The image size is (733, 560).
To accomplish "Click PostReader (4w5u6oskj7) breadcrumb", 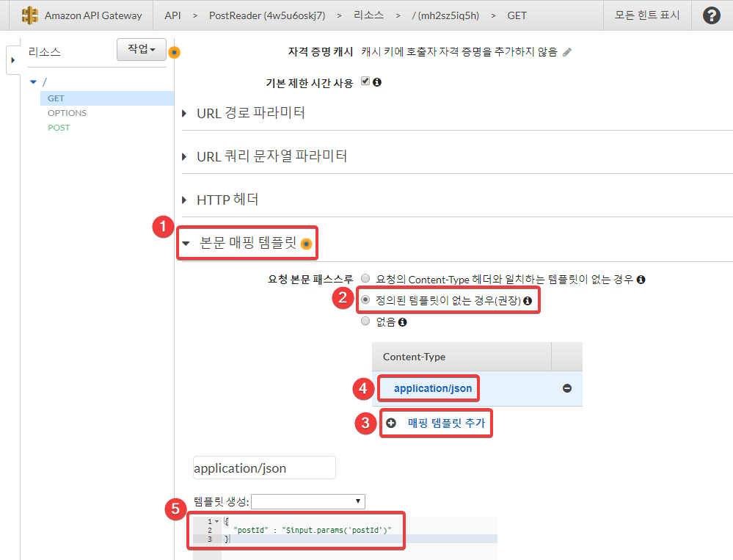I will (267, 15).
